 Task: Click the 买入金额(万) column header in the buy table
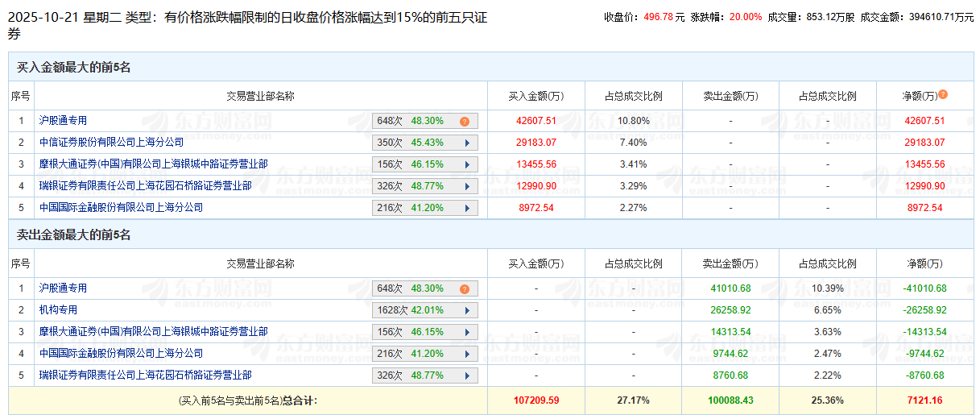(535, 96)
